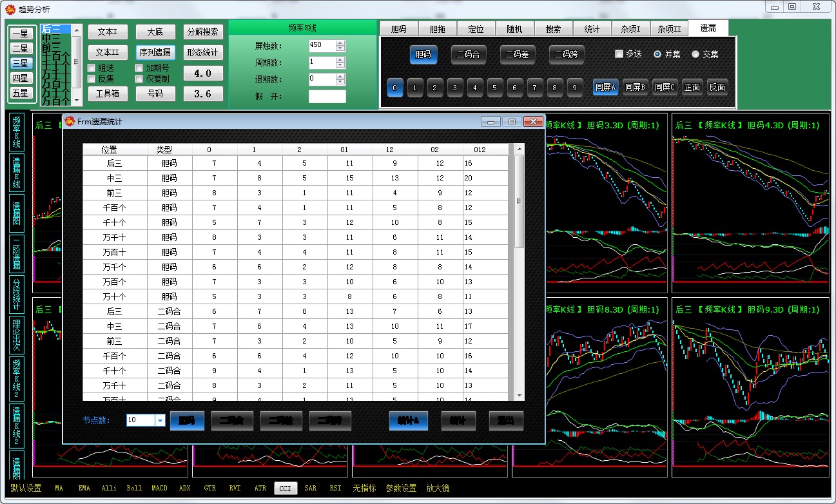
Task: Open the 放大镜 magnifier tool
Action: pos(438,488)
